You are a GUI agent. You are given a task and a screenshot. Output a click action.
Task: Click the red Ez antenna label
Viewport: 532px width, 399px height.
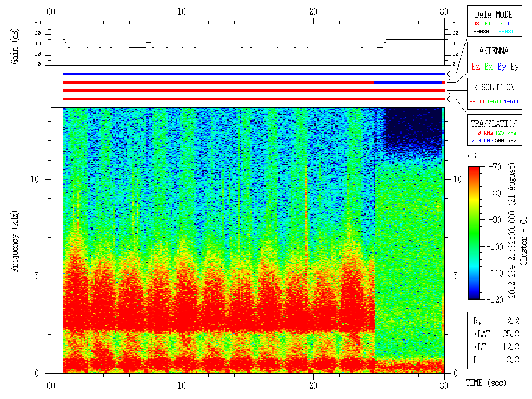(475, 66)
